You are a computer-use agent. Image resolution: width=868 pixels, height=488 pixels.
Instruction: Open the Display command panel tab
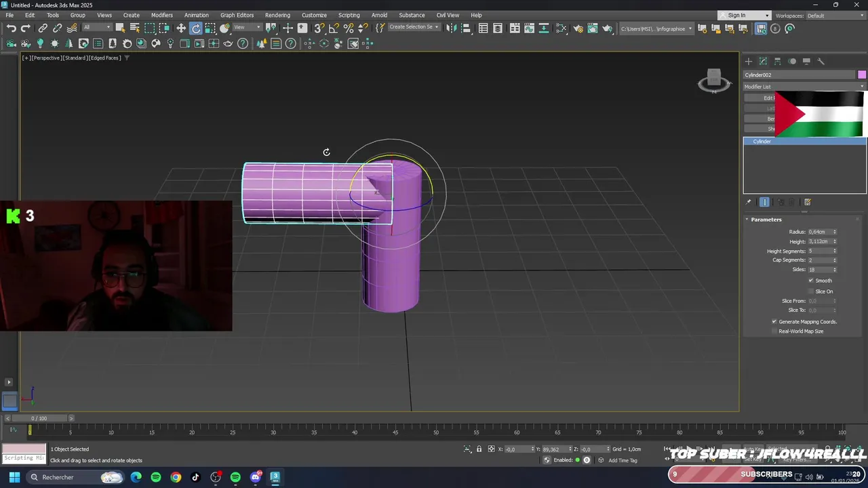pos(806,61)
